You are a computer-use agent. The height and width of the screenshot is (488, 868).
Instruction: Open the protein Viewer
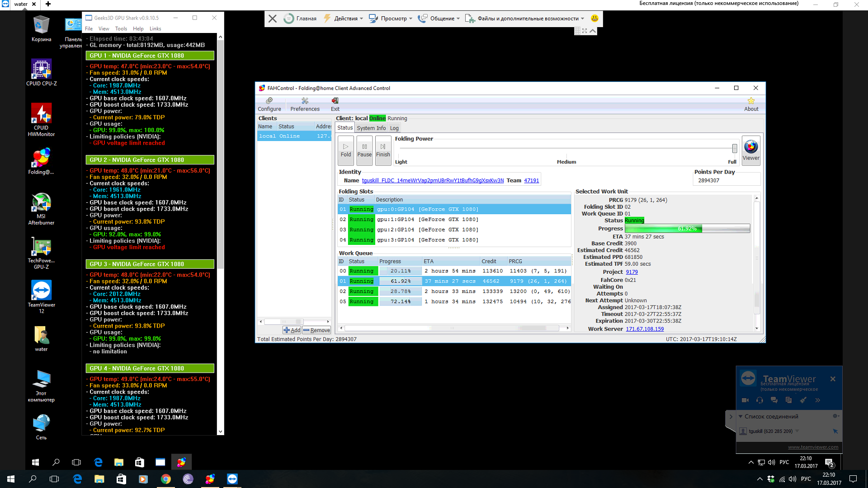751,150
